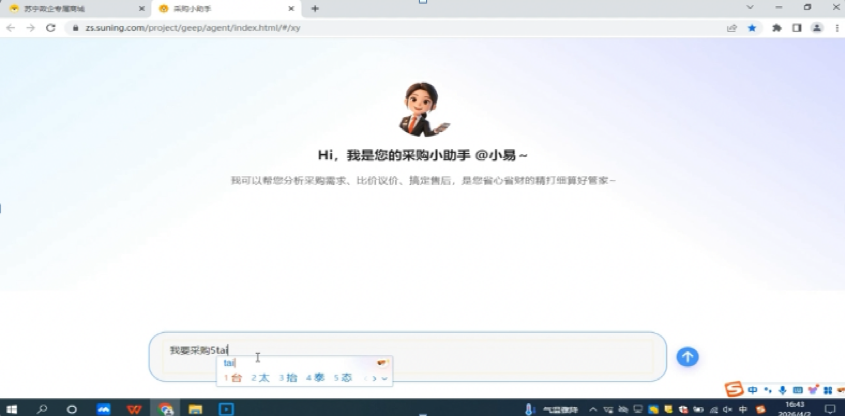
Task: Toggle Chinese mode on Sogou IME bar
Action: tap(752, 390)
